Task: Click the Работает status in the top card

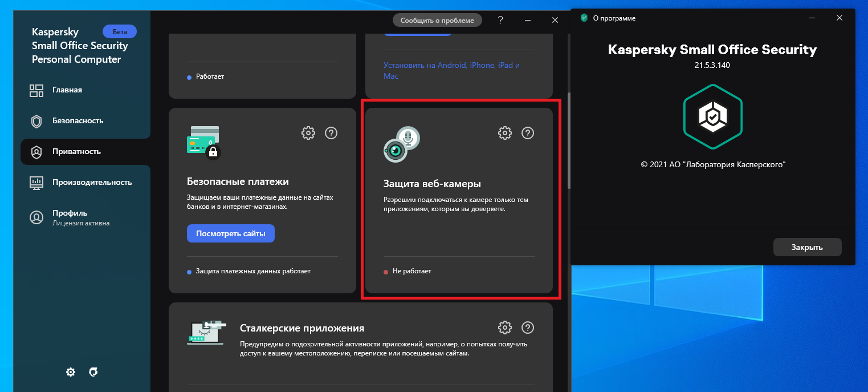Action: tap(210, 76)
